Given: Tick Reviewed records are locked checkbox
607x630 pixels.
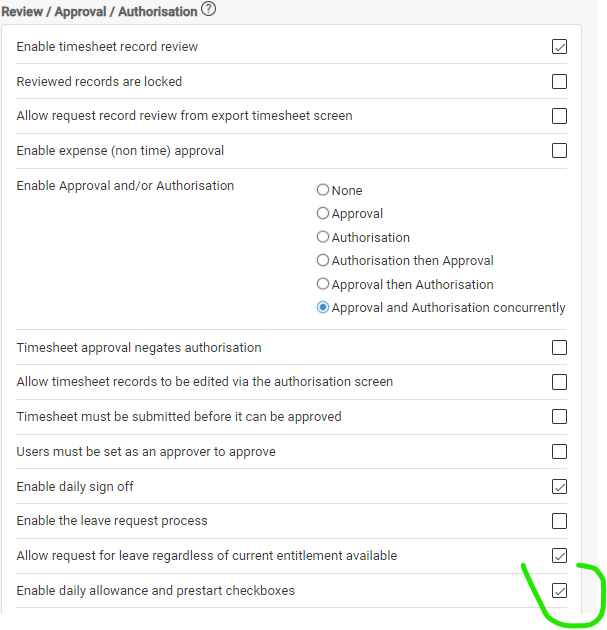Looking at the screenshot, I should click(x=559, y=82).
